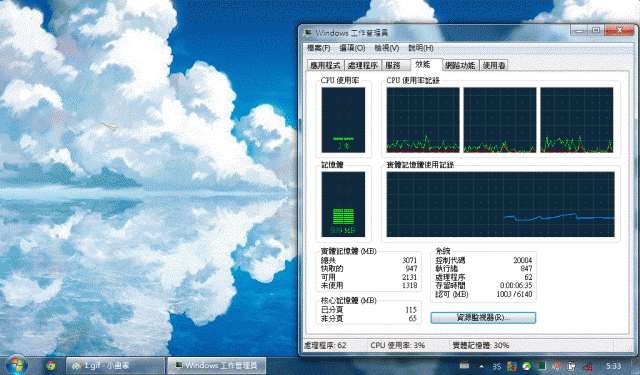Click the 5:33 system clock
640x375 pixels.
[613, 366]
